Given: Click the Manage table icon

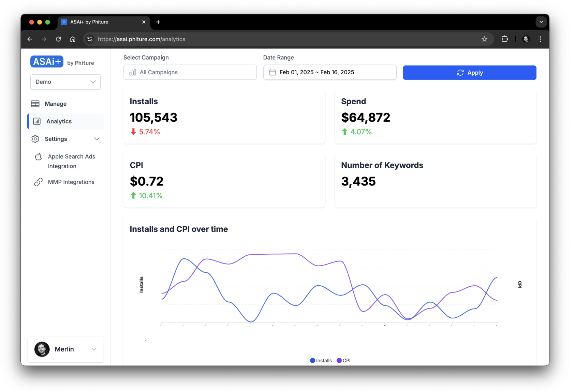Looking at the screenshot, I should click(x=35, y=104).
